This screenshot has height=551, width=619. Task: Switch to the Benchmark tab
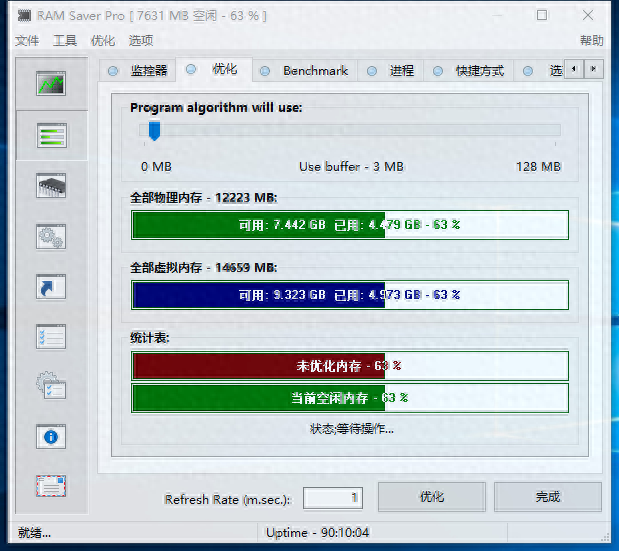click(x=305, y=71)
